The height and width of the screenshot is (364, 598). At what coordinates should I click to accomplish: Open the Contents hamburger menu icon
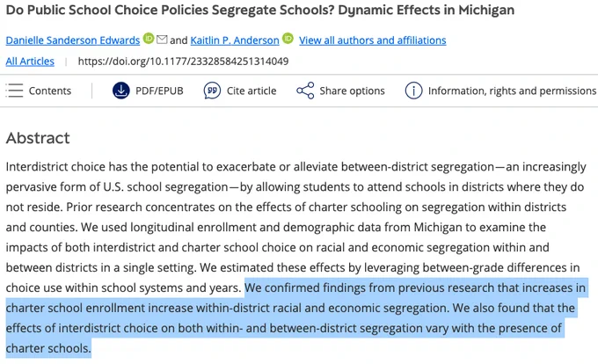[x=14, y=91]
